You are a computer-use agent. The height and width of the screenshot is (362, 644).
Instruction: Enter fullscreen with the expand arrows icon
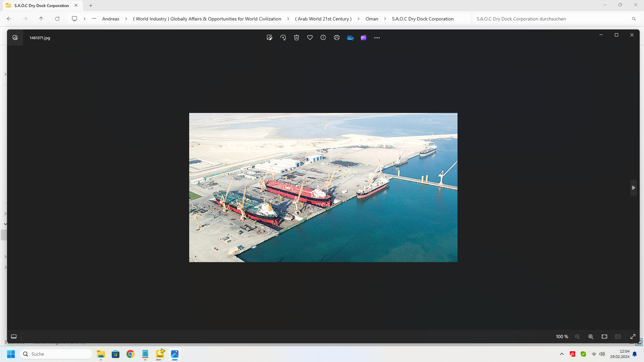pyautogui.click(x=633, y=337)
